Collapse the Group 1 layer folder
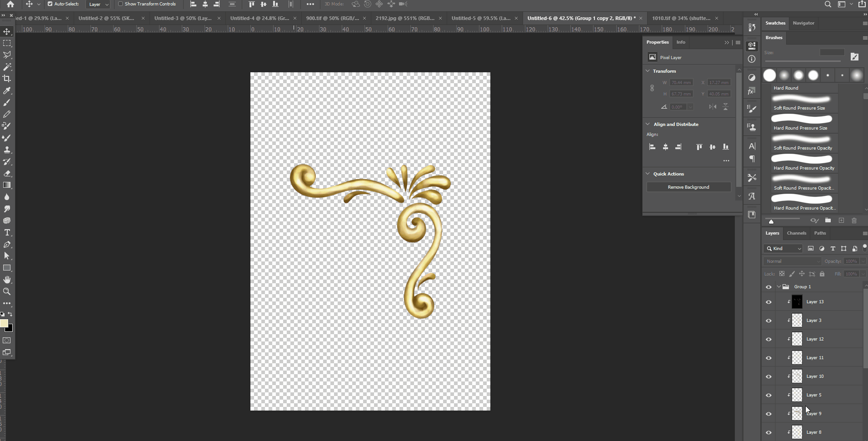 click(779, 287)
